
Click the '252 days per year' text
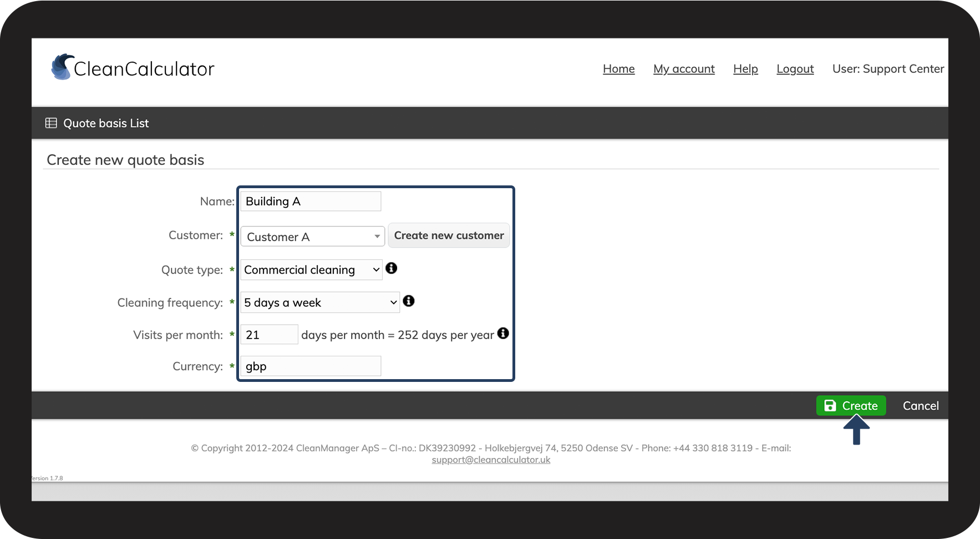[x=446, y=335]
